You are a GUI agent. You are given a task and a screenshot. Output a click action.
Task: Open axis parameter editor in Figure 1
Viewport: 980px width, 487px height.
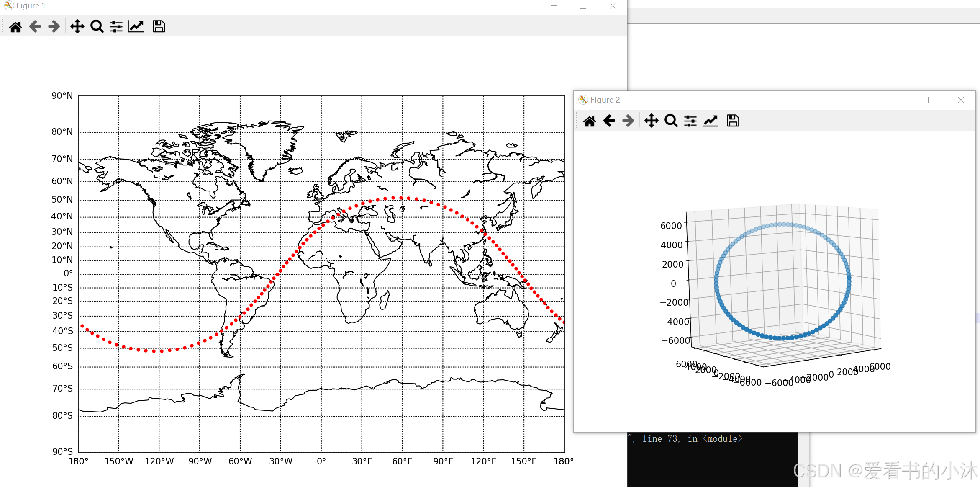136,26
